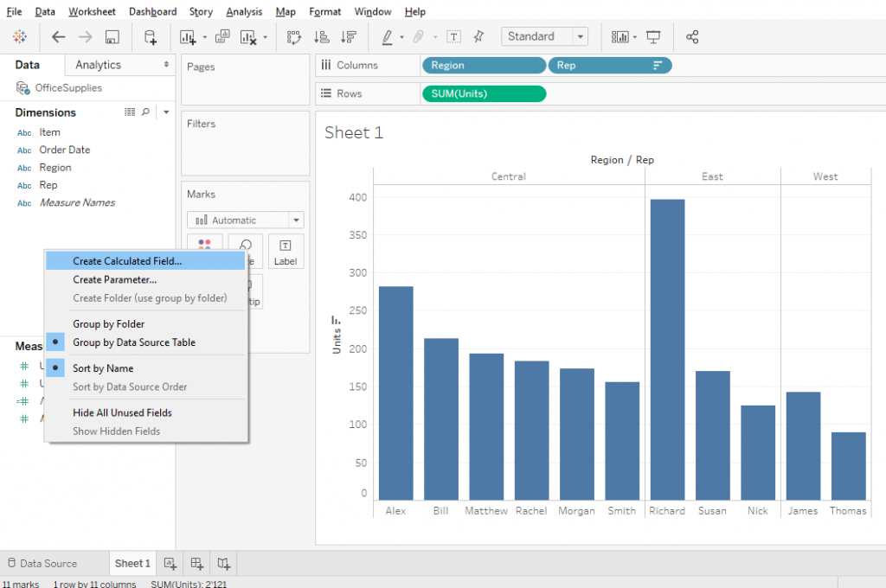886x588 pixels.
Task: Click the Add new data source icon
Action: coord(151,37)
